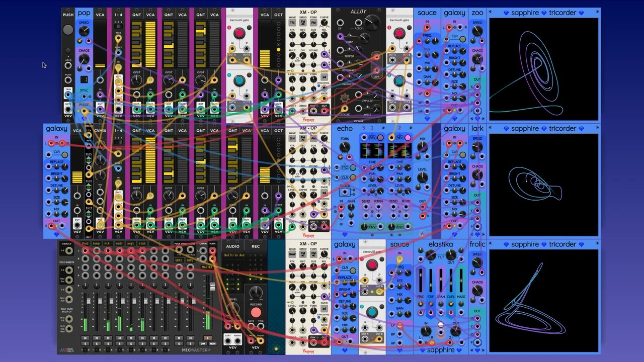This screenshot has width=644, height=362.
Task: Adjust the echo output LEVEL knob
Action: pos(423,178)
